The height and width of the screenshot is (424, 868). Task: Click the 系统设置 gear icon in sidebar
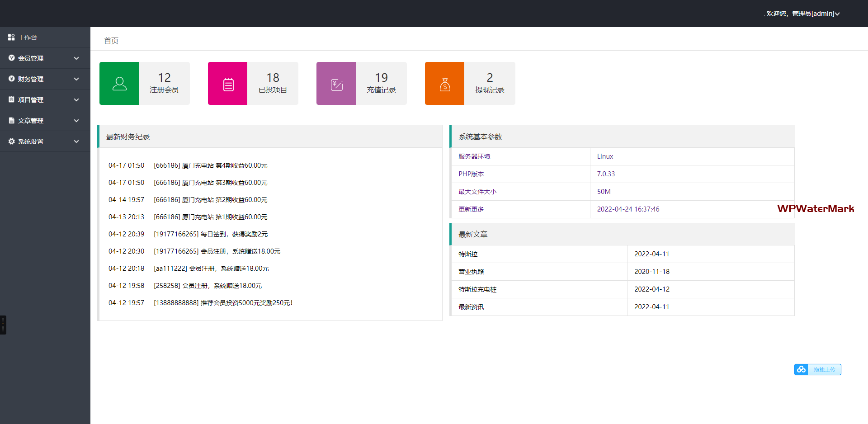point(11,141)
